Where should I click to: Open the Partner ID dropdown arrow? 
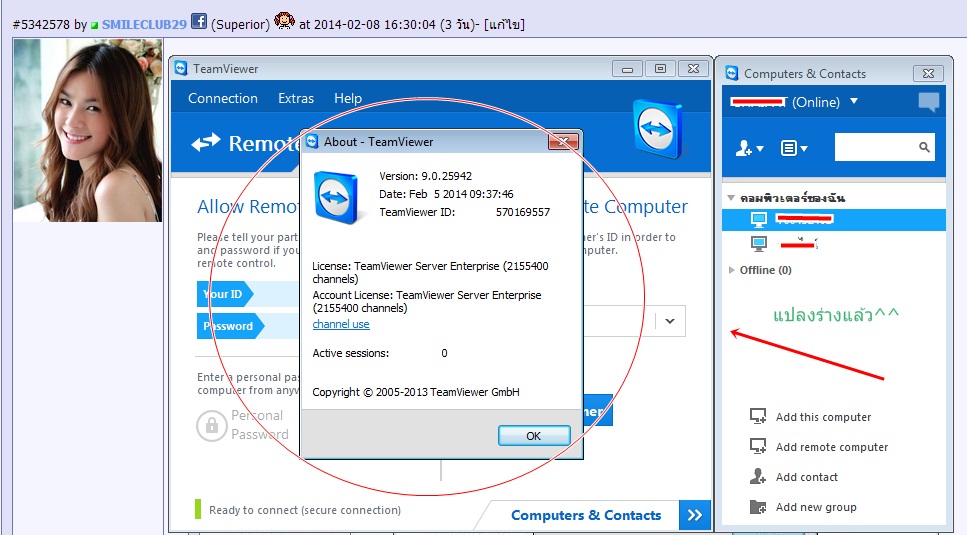670,321
